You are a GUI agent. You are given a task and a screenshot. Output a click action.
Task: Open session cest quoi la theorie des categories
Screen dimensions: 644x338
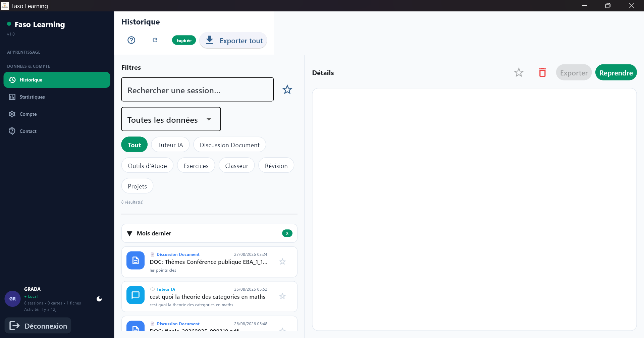tap(209, 297)
